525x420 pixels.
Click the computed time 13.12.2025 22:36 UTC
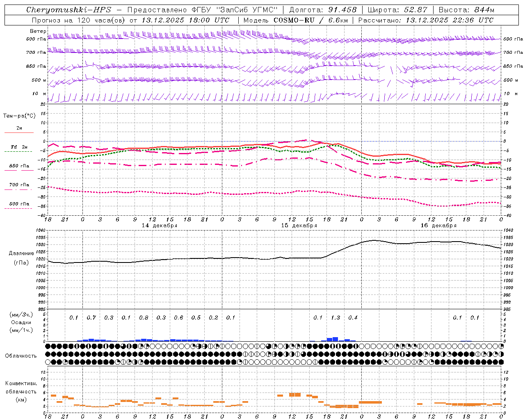click(449, 20)
